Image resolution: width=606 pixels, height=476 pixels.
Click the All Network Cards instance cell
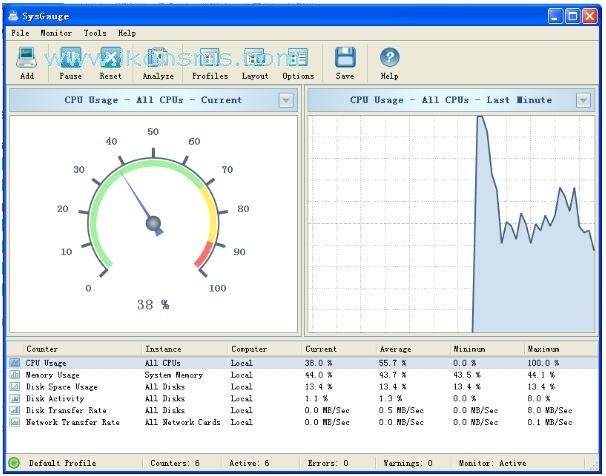tap(182, 422)
